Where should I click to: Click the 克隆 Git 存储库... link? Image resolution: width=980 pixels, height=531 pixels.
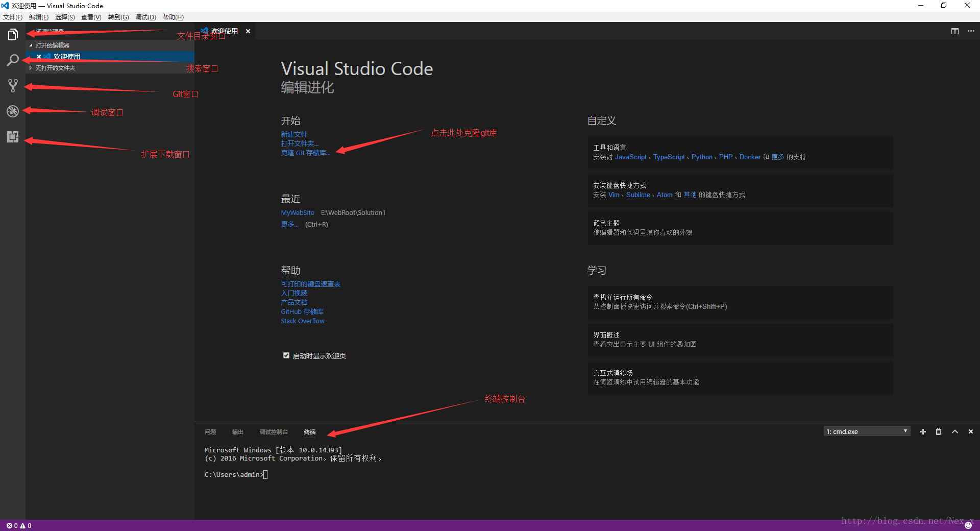(x=306, y=153)
